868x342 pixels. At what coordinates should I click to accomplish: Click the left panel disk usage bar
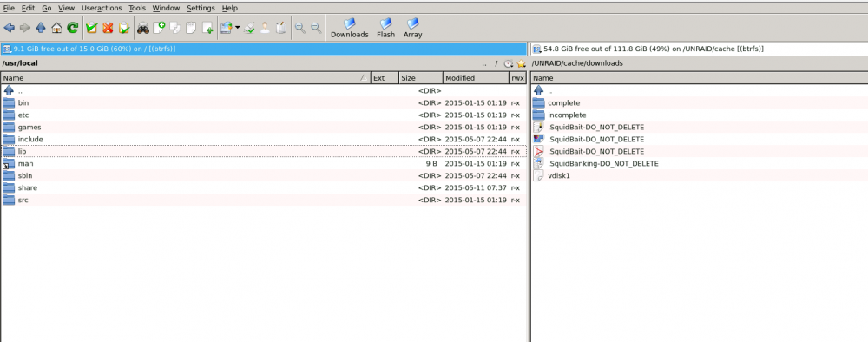264,49
